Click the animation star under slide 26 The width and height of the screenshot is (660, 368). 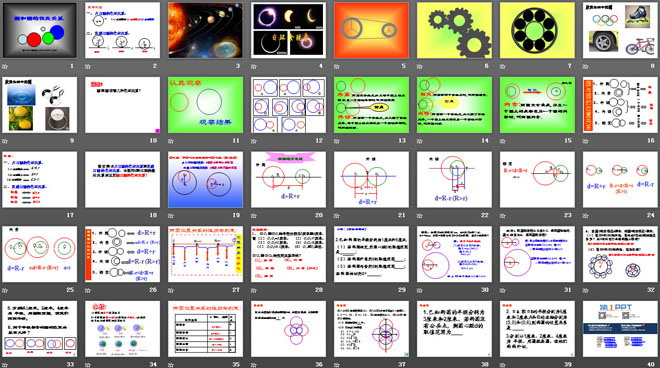pyautogui.click(x=88, y=290)
